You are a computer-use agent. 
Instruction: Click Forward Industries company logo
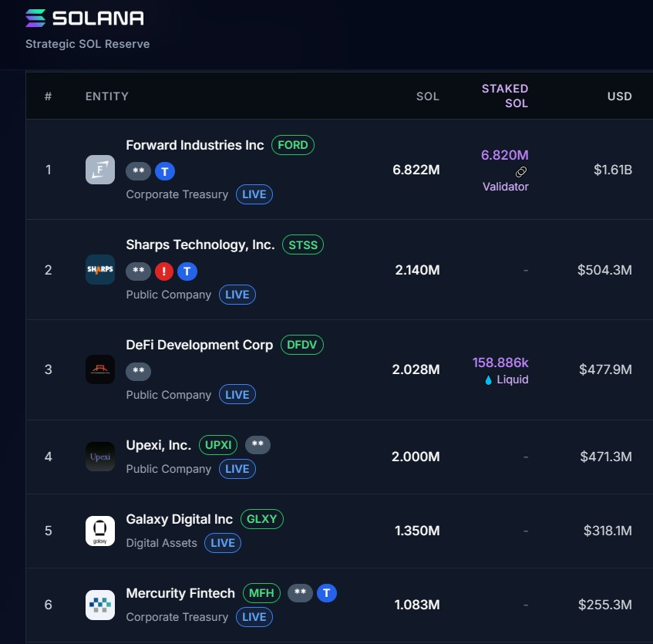click(100, 170)
